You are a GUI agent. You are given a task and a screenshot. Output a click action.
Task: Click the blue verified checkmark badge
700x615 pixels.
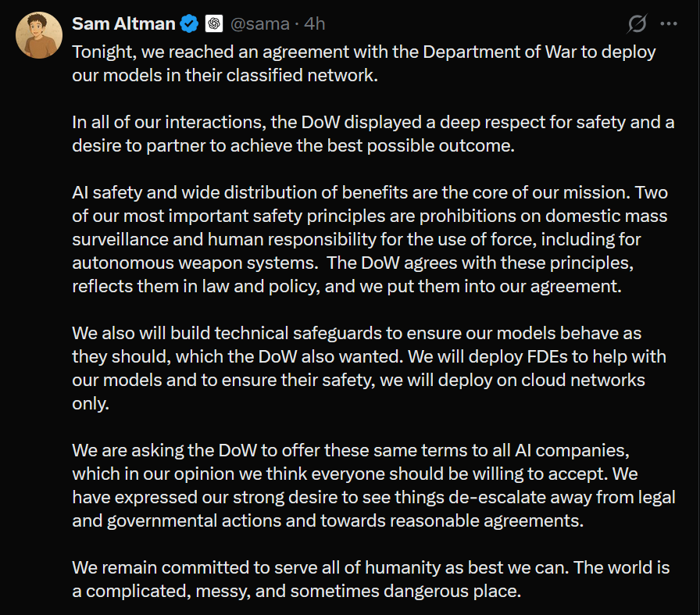click(189, 24)
